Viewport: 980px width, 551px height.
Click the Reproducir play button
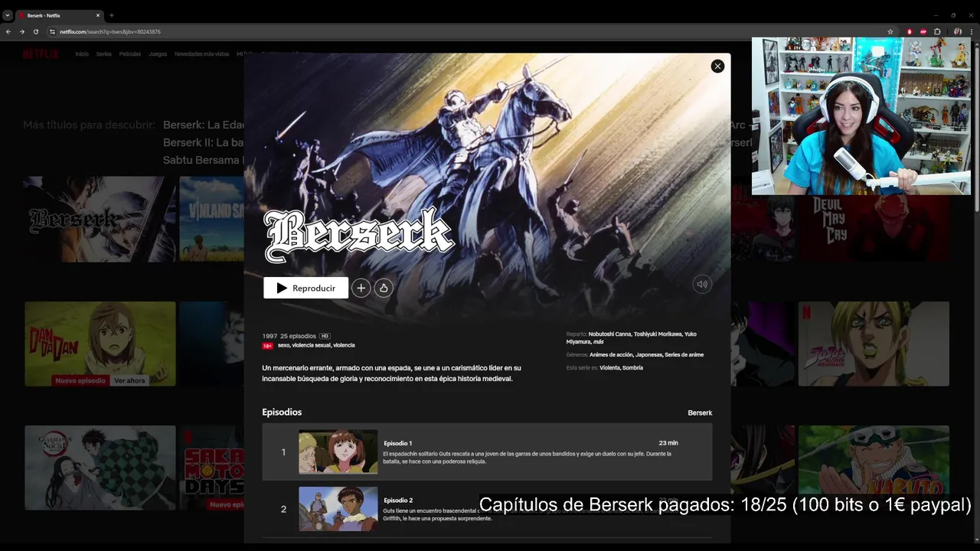(306, 288)
